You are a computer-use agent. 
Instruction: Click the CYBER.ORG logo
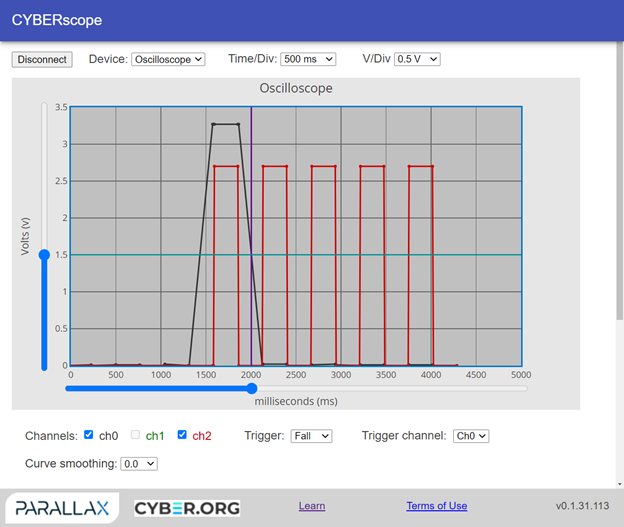[187, 508]
